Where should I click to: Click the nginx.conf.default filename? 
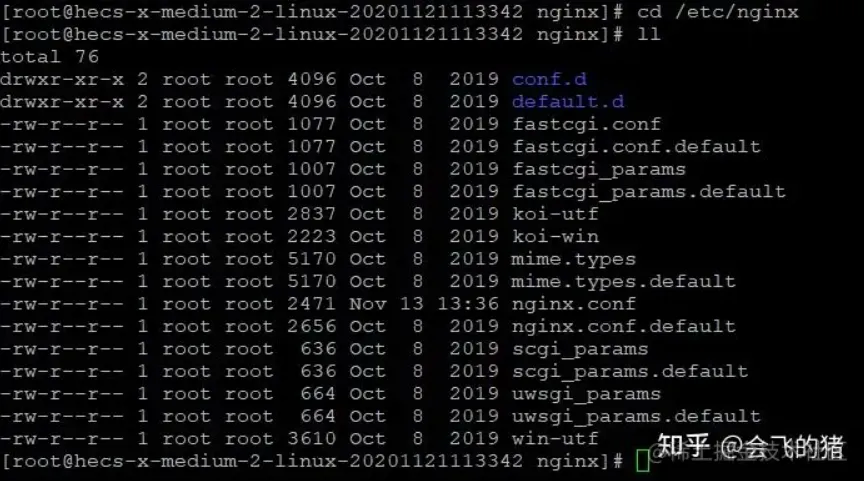point(624,327)
